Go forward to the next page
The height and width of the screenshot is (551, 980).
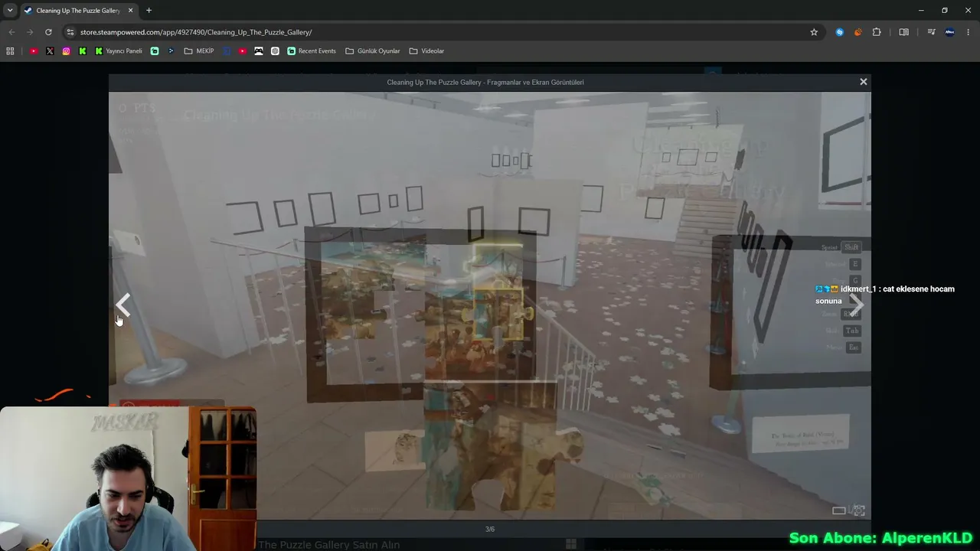[30, 32]
